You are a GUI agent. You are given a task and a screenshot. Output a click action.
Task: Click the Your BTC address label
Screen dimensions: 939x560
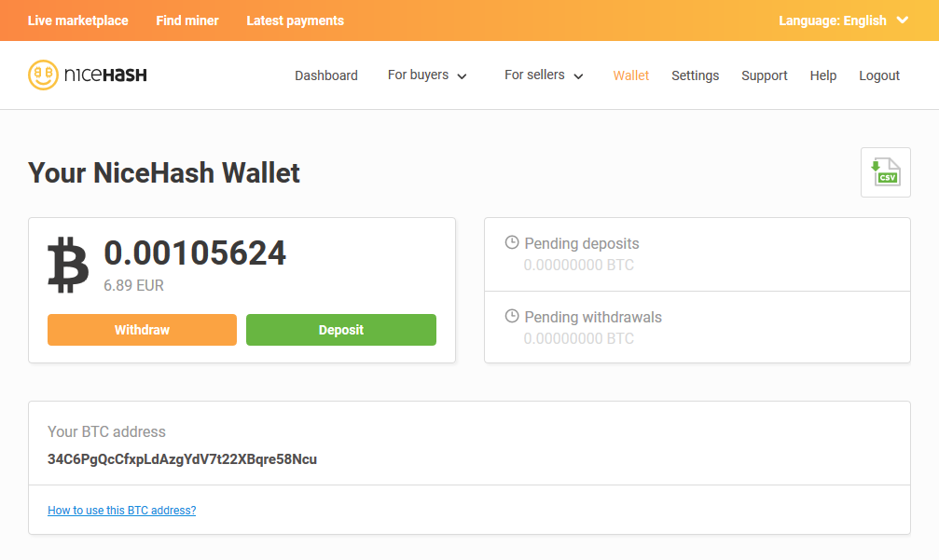click(x=106, y=432)
